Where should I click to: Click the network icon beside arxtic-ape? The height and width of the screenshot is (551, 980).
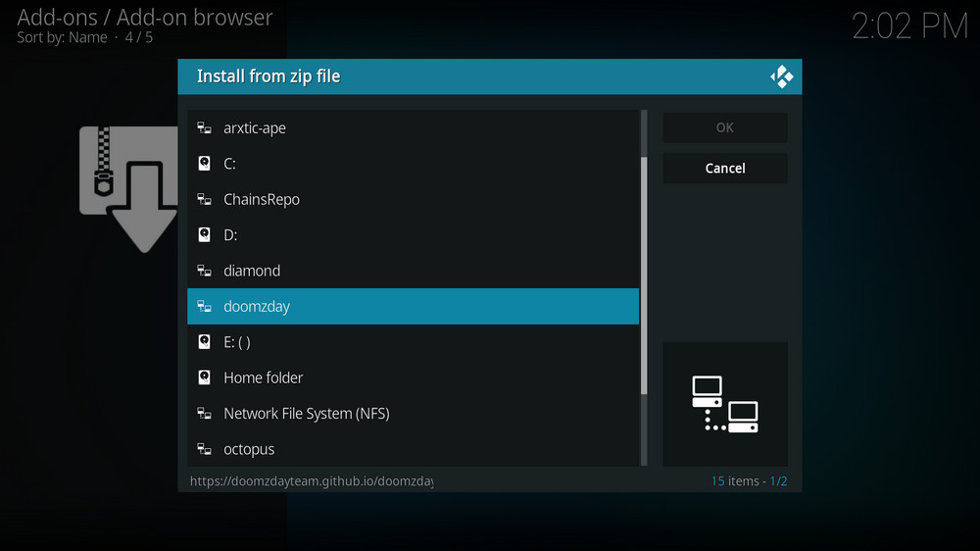(x=204, y=128)
